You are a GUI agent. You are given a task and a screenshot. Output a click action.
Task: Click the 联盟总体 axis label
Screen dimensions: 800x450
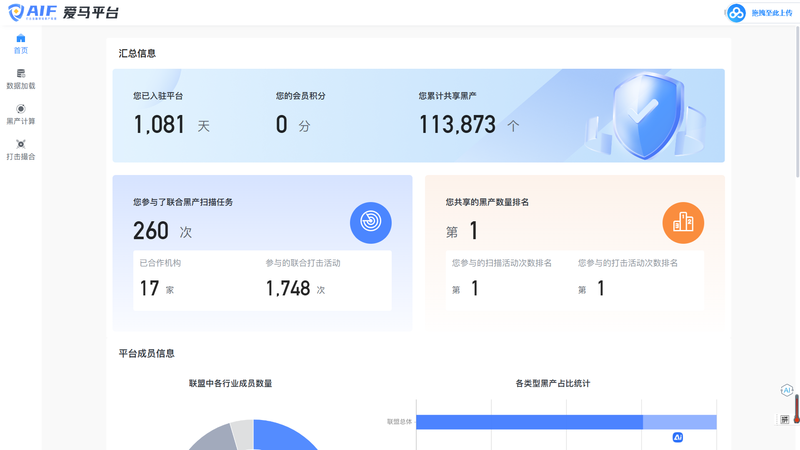click(399, 422)
